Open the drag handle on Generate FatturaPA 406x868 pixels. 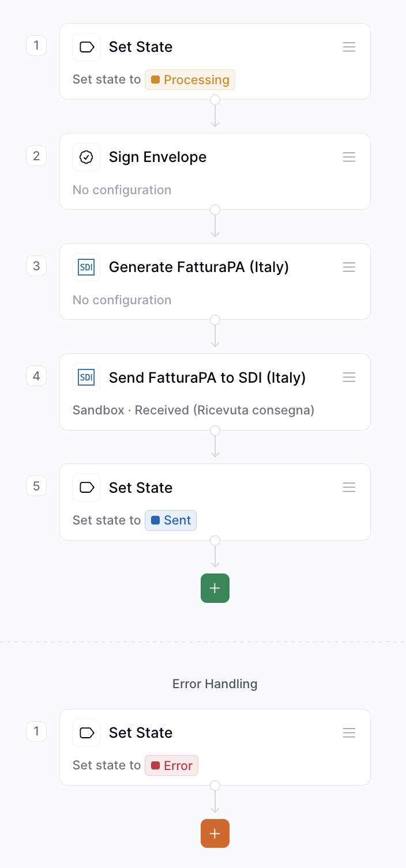point(349,267)
